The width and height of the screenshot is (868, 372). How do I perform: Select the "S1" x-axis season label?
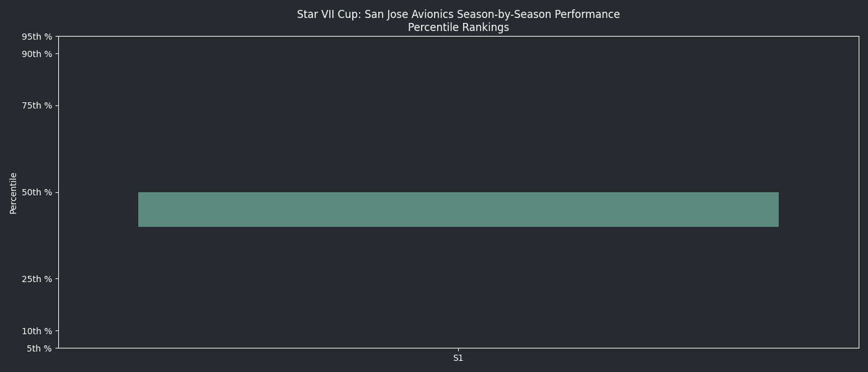click(x=458, y=358)
